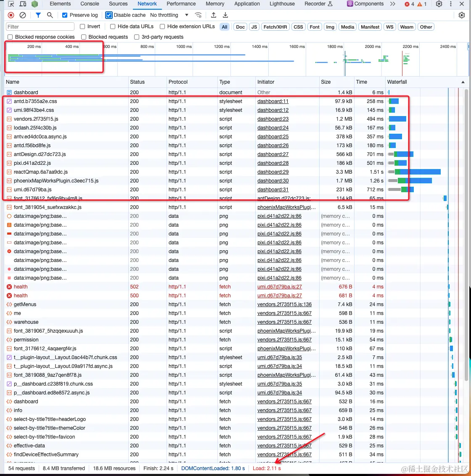The image size is (471, 476).
Task: Select the effective-data request row
Action: click(234, 446)
